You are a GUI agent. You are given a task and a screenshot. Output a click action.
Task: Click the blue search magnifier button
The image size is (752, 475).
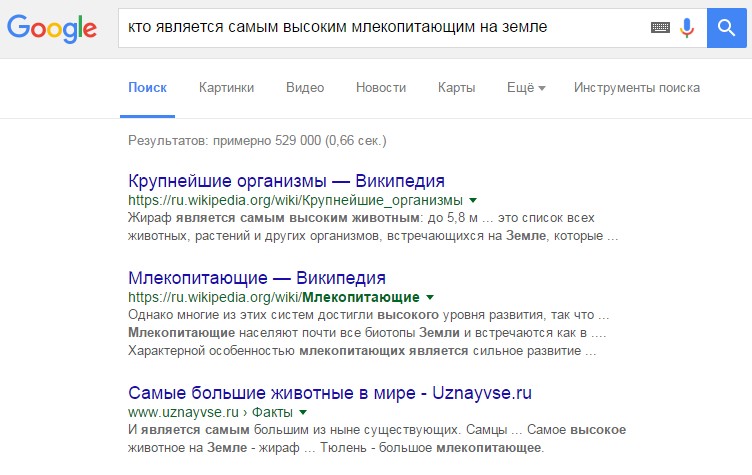point(727,28)
